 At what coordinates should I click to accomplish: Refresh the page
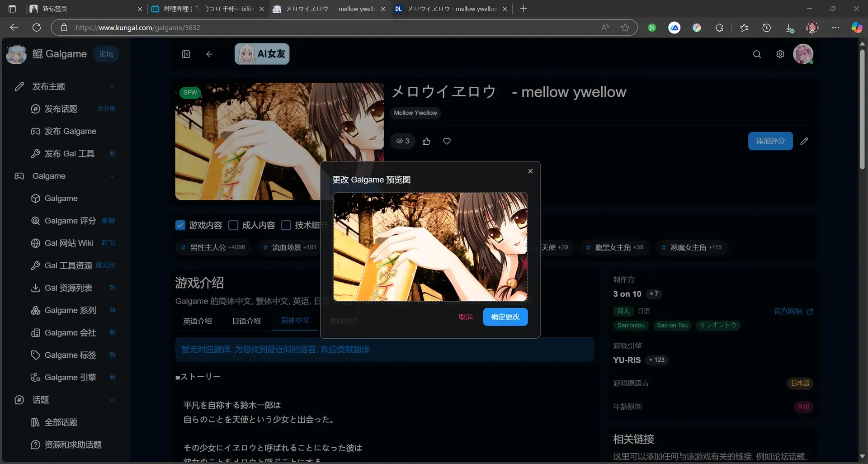[x=37, y=28]
